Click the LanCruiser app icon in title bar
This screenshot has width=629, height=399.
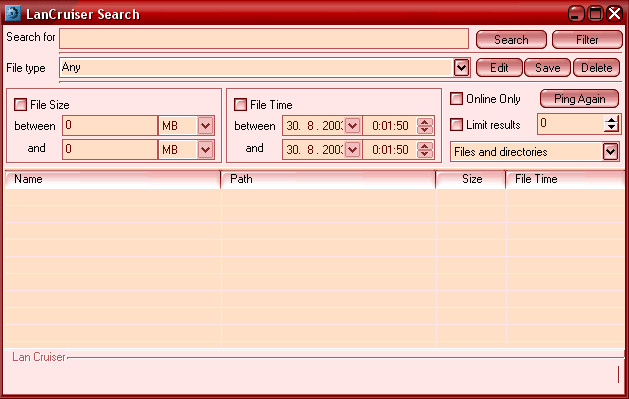12,13
